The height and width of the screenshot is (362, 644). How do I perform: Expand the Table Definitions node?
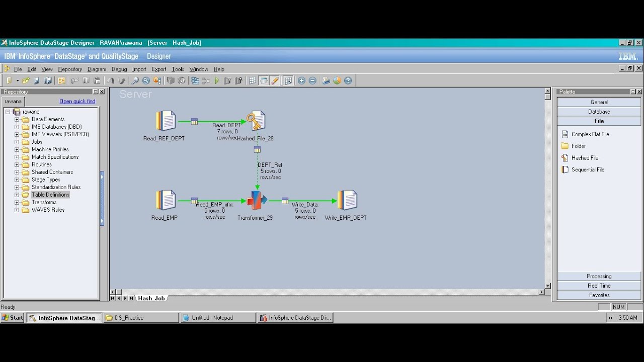[17, 195]
